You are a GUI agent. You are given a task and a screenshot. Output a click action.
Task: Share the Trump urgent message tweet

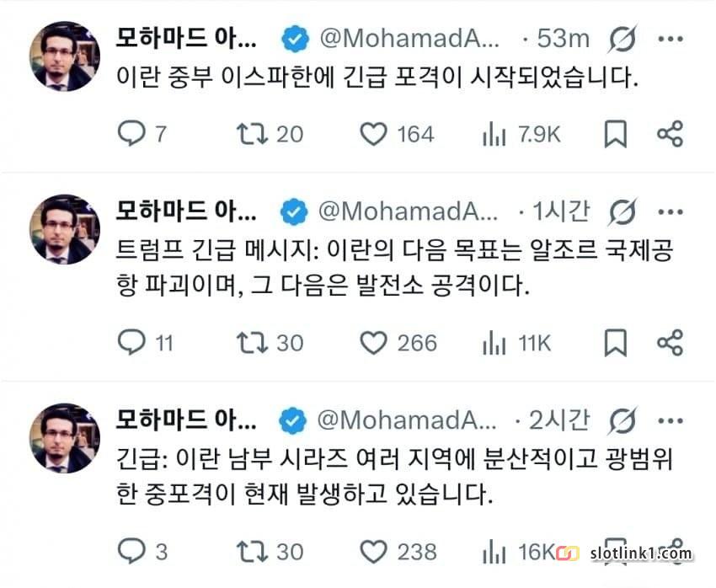coord(670,342)
